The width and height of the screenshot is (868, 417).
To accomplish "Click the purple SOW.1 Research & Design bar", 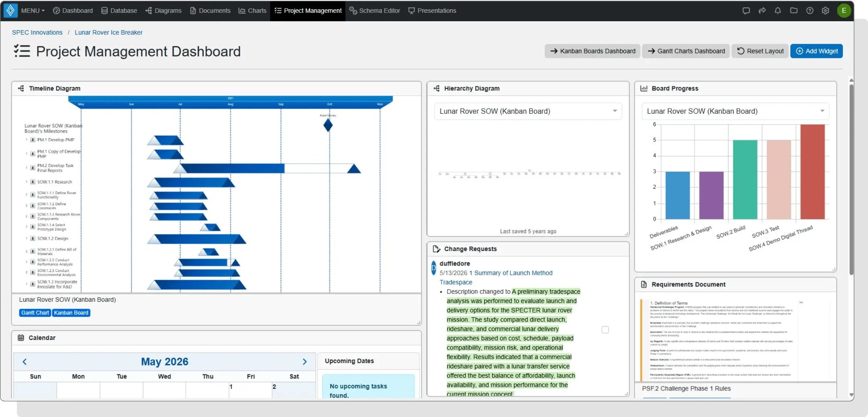I will (x=711, y=196).
